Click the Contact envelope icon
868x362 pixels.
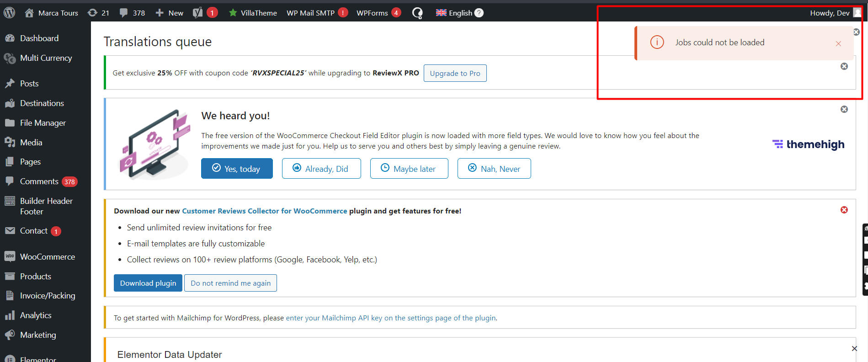click(x=10, y=231)
